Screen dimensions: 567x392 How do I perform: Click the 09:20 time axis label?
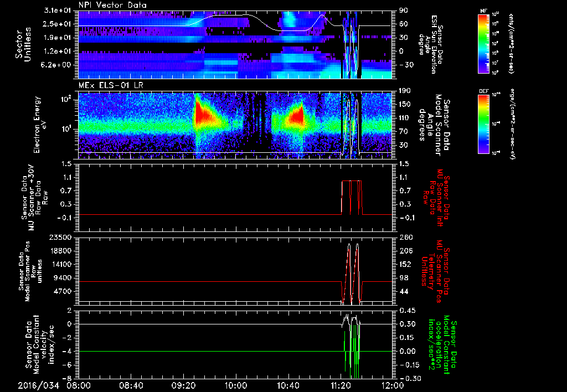pos(184,385)
